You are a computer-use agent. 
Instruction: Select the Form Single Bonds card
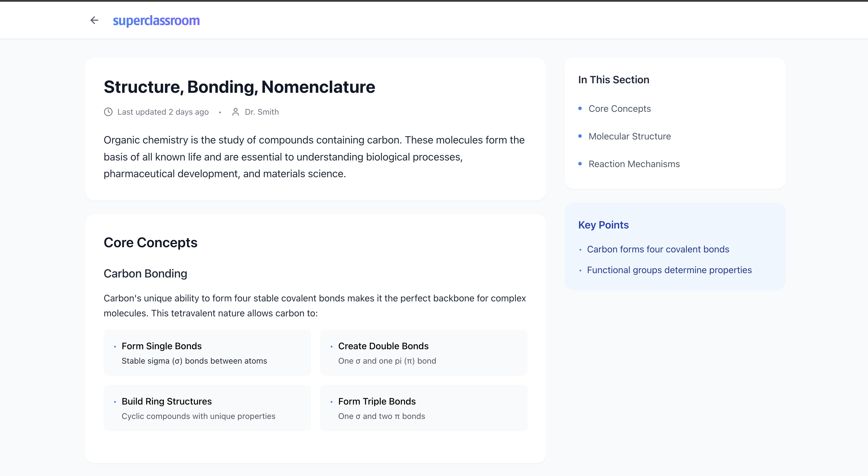[x=207, y=353]
